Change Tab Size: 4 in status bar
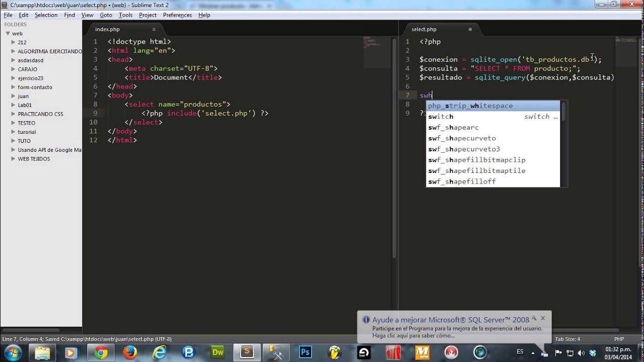Image resolution: width=644 pixels, height=362 pixels. (568, 339)
